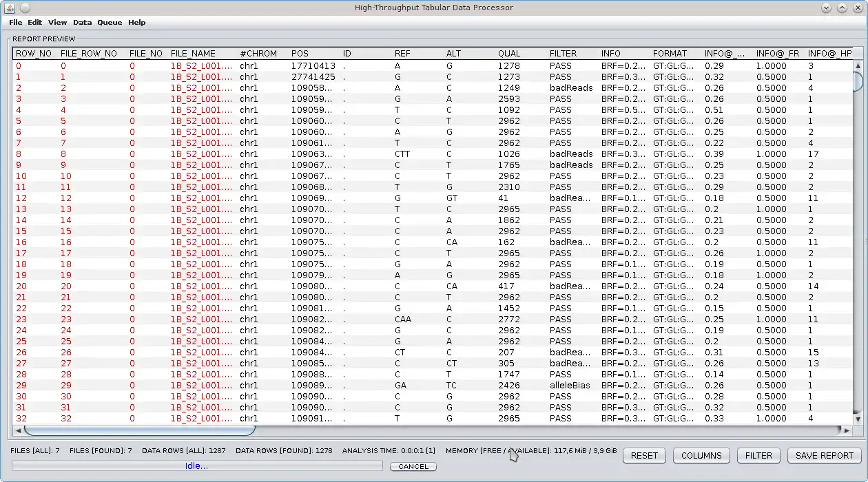This screenshot has height=482, width=868.
Task: Select the FORMAT column header
Action: click(x=675, y=54)
